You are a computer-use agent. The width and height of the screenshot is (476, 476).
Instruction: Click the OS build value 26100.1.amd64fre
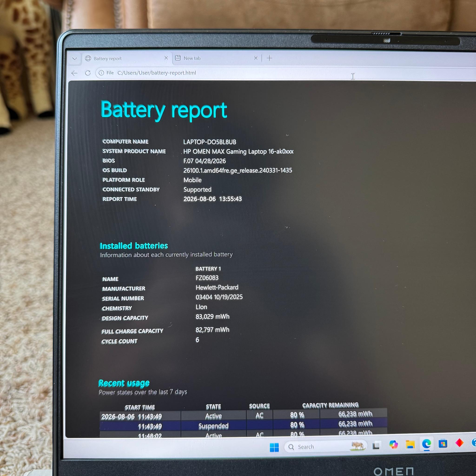click(238, 171)
